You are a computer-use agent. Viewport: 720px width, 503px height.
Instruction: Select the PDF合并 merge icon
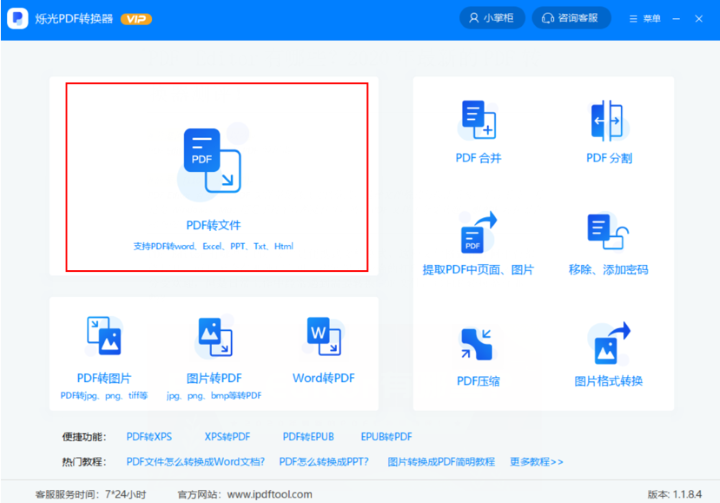(x=478, y=120)
